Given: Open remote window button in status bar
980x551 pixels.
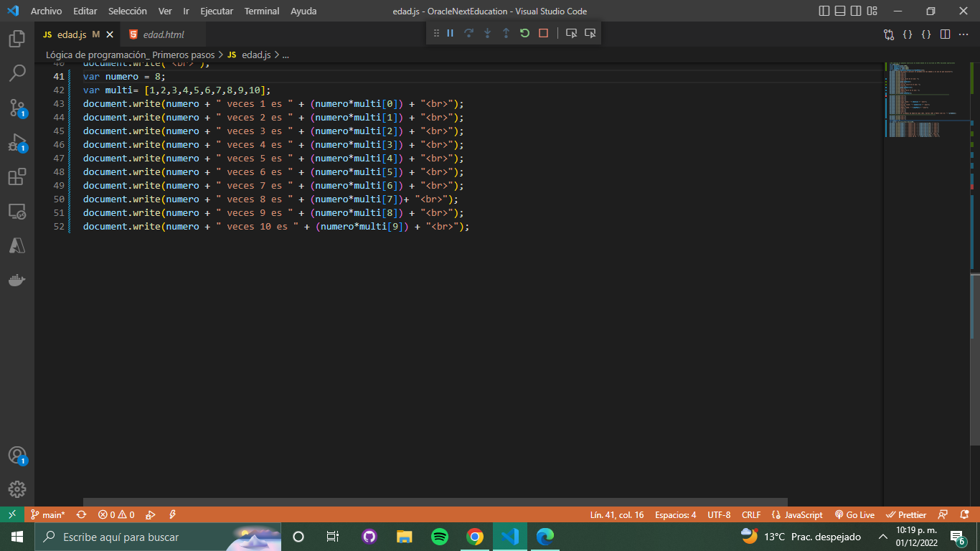Looking at the screenshot, I should click(x=11, y=514).
